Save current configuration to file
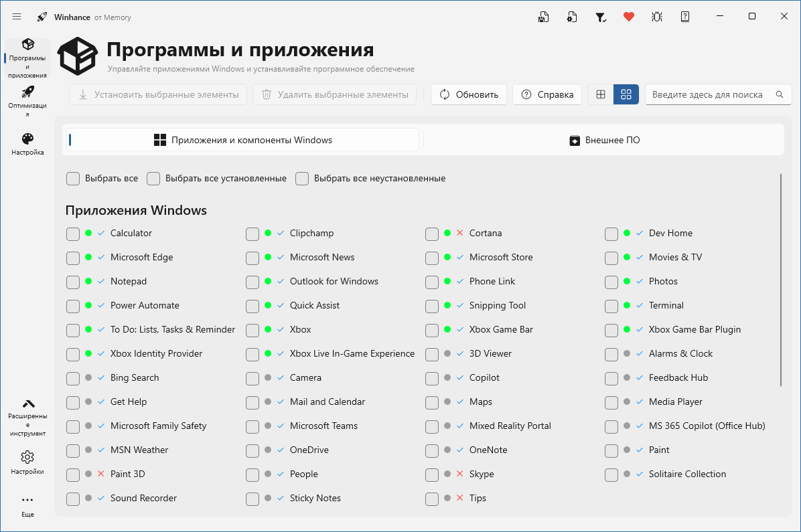The image size is (801, 532). pos(543,16)
